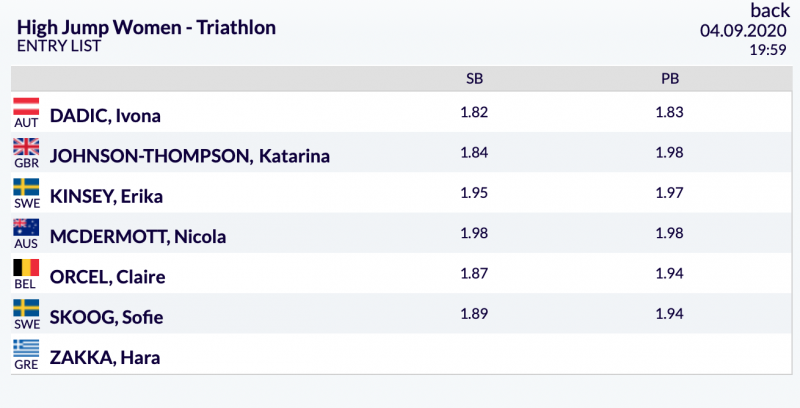Click Sweden flag next to Skoog
800x408 pixels.
(26, 308)
